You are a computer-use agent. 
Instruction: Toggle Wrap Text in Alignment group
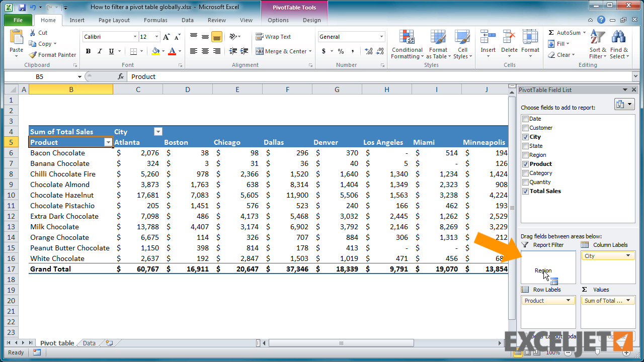(273, 37)
